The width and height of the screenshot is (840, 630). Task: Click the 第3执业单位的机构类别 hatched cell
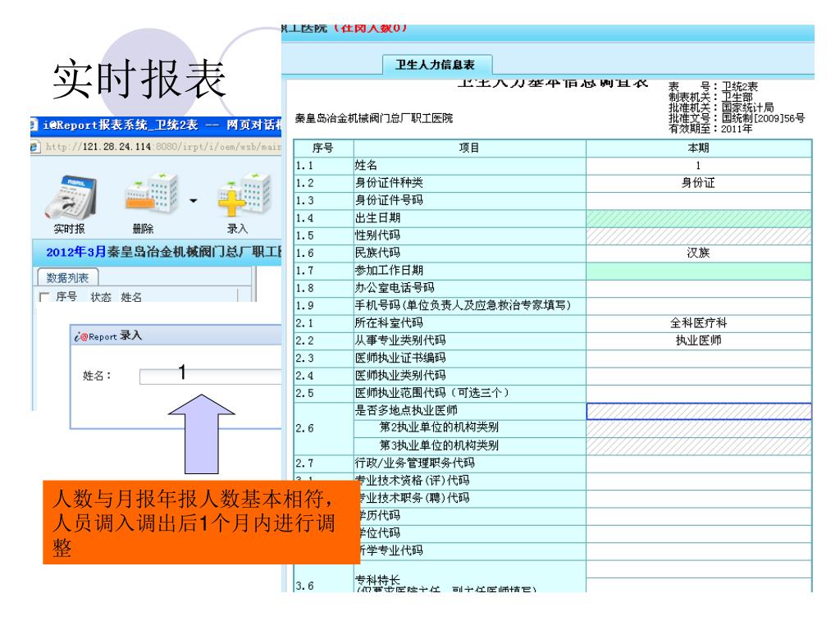coord(699,445)
